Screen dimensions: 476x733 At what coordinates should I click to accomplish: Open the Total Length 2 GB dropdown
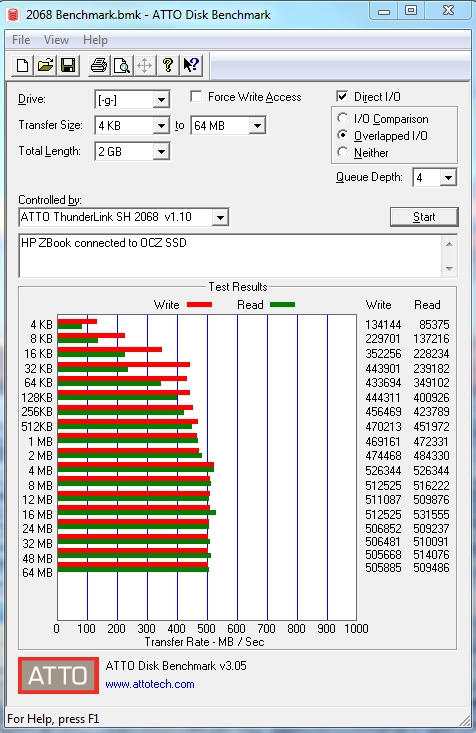161,151
